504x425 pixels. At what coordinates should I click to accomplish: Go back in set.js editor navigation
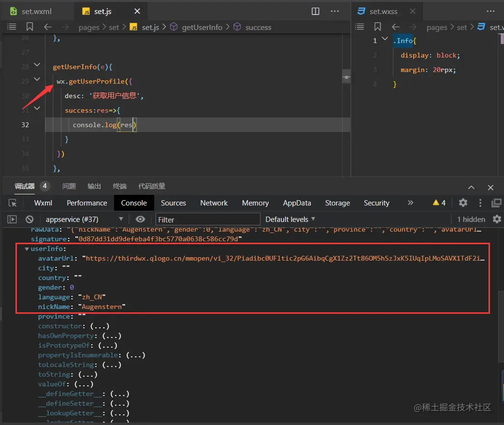point(47,27)
